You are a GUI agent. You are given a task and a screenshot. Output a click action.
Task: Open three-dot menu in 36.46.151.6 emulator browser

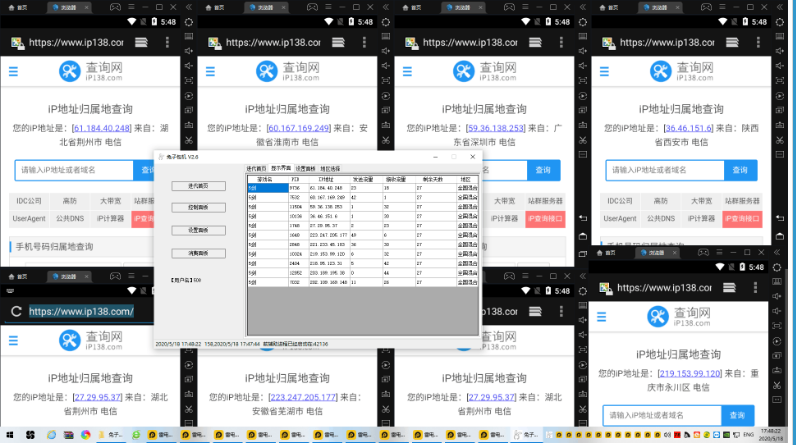pyautogui.click(x=758, y=43)
